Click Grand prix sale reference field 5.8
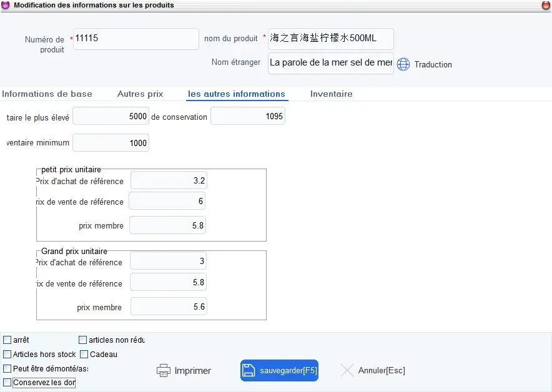552x392 pixels. point(168,282)
